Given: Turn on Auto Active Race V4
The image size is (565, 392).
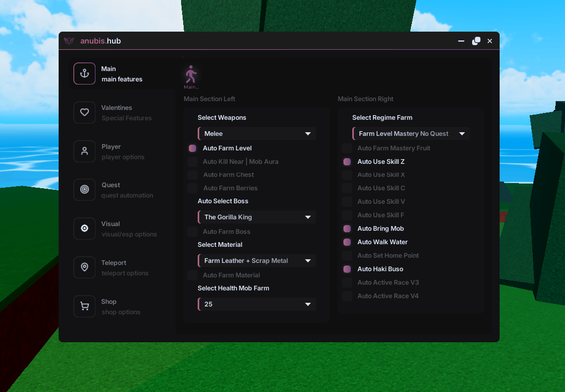Looking at the screenshot, I should click(x=347, y=296).
